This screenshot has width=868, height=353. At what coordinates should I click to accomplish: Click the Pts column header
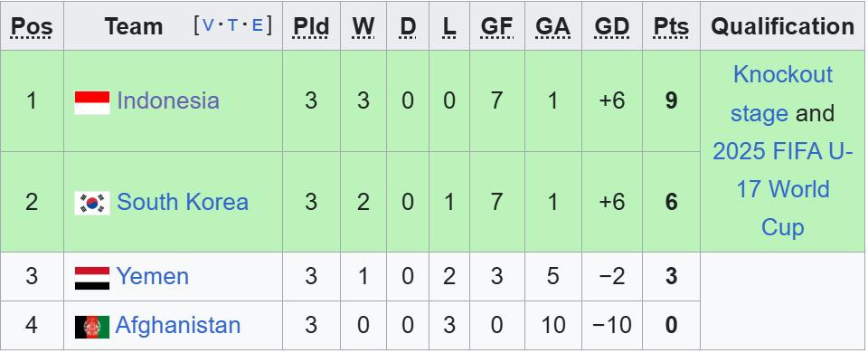[671, 26]
